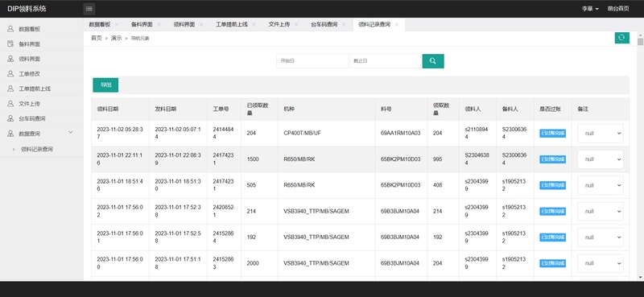Image resolution: width=644 pixels, height=297 pixels.
Task: Switch to the 台车码查询 tab
Action: point(324,25)
